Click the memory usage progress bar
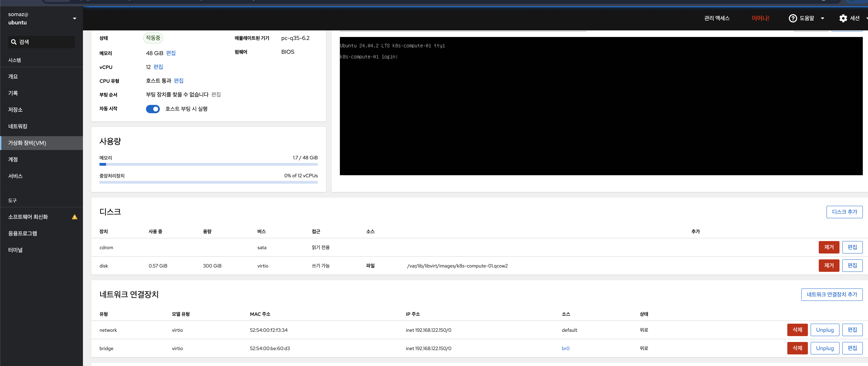This screenshot has height=366, width=868. click(208, 165)
